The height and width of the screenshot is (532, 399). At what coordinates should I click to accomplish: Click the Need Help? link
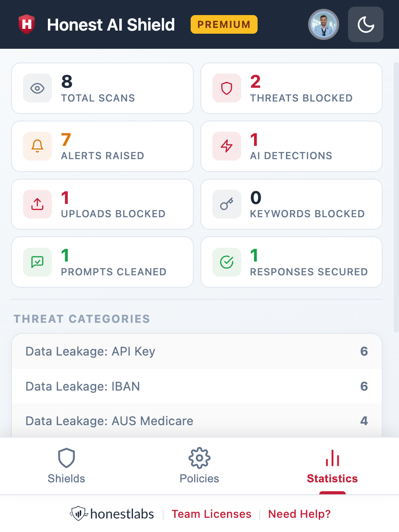coord(300,514)
